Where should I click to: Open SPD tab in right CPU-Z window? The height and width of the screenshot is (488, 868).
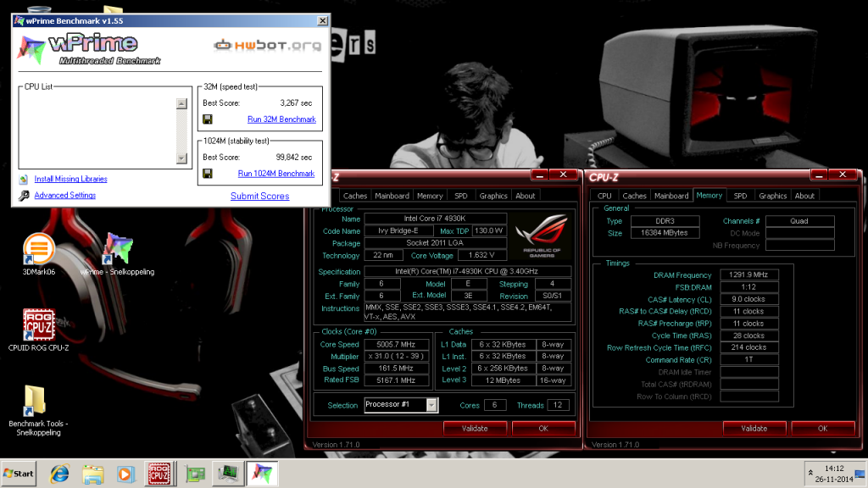pos(741,196)
